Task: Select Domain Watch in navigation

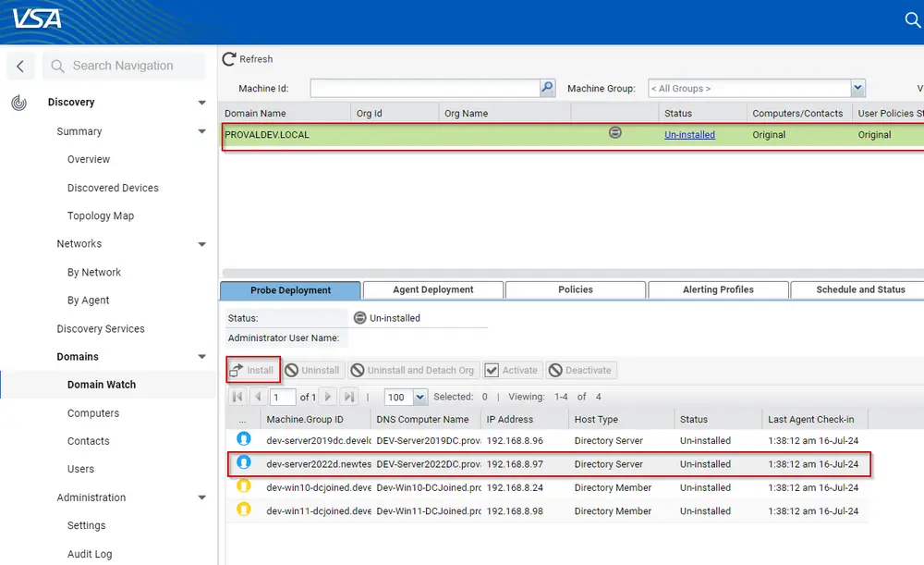Action: tap(102, 385)
